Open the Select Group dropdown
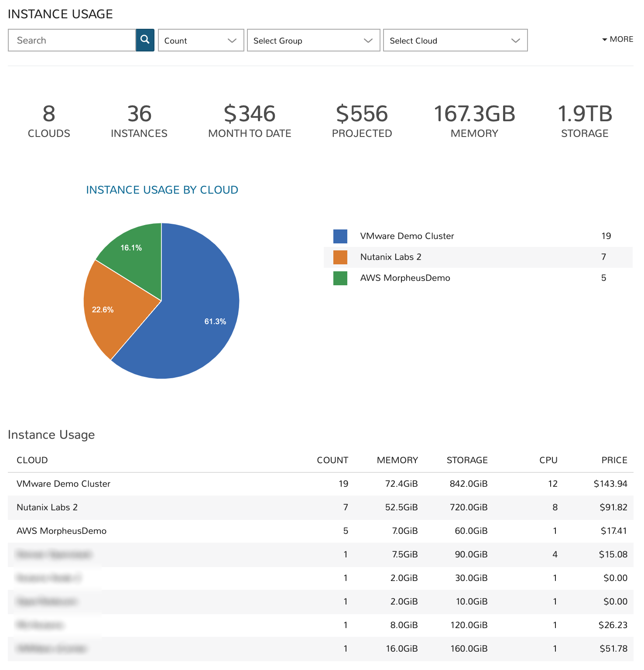The height and width of the screenshot is (670, 644). pyautogui.click(x=313, y=40)
